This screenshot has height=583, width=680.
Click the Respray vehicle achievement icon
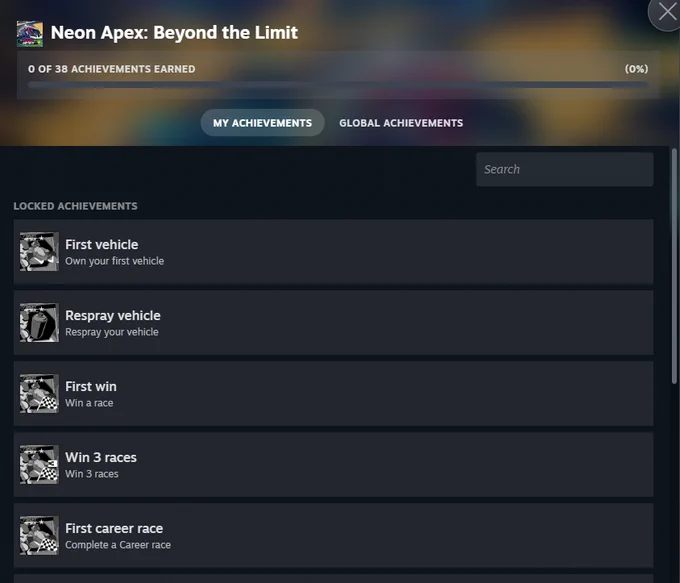[39, 323]
